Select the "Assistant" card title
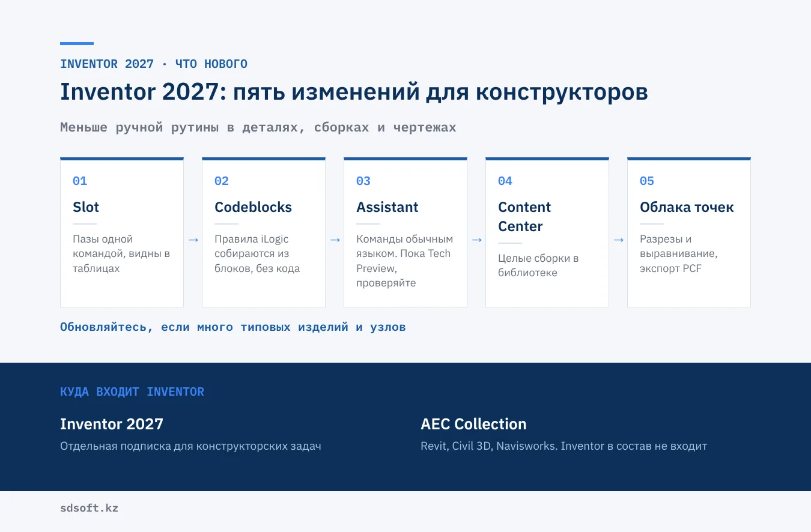 (x=387, y=207)
